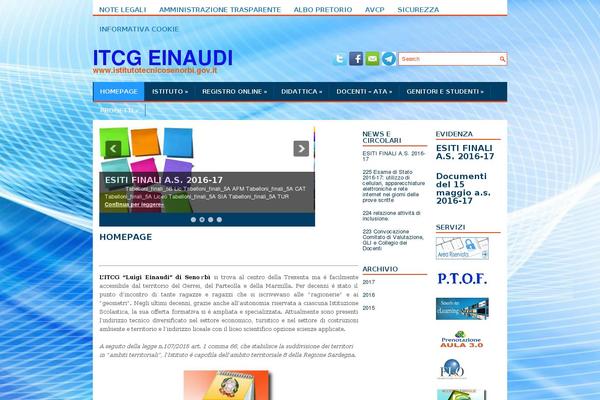Open the Sicurezza menu item
Viewport: 600px width, 400px height.
tap(418, 10)
